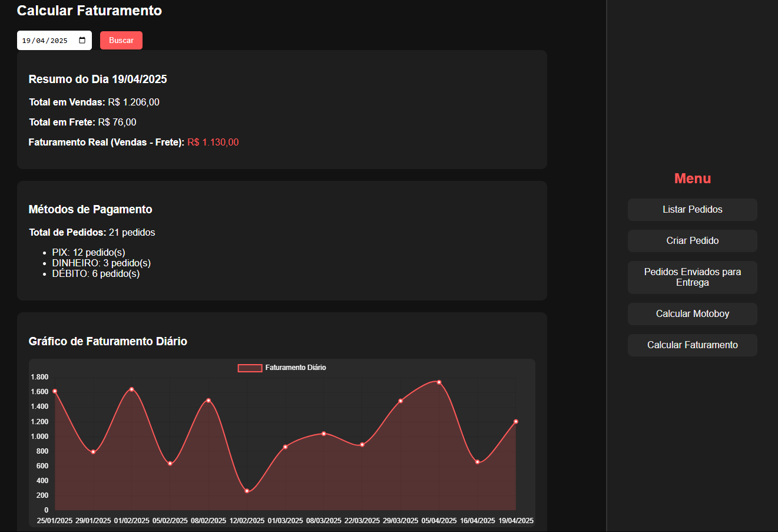778x532 pixels.
Task: Click the red legend color box in chart
Action: tap(250, 368)
